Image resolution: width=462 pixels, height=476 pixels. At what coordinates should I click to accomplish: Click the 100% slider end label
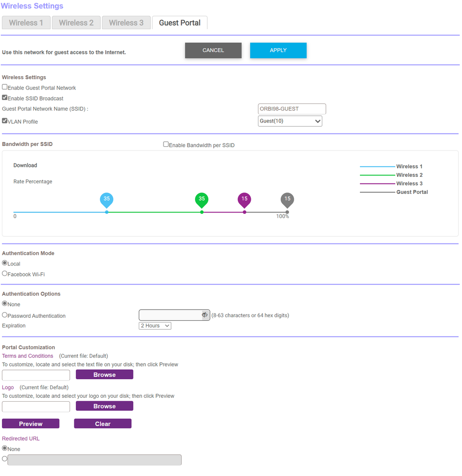pos(282,216)
